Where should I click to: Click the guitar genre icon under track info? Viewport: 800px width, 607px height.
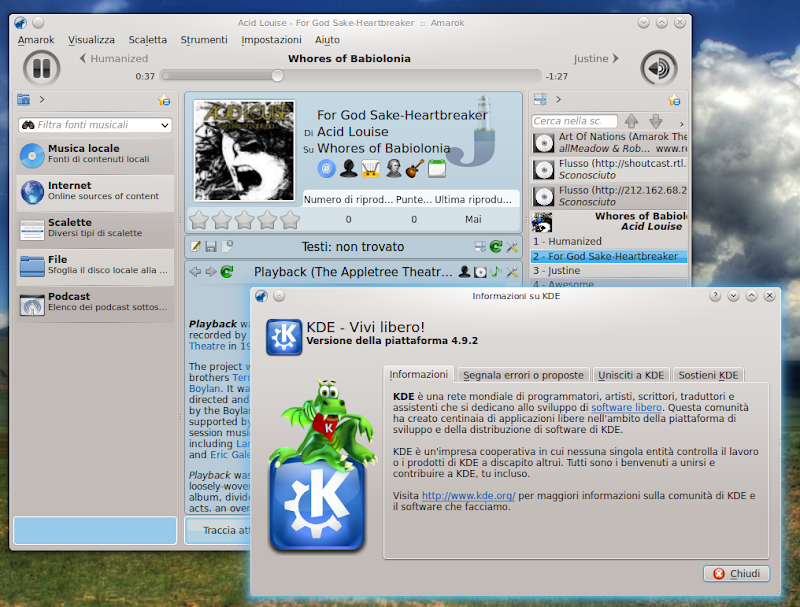pyautogui.click(x=415, y=168)
